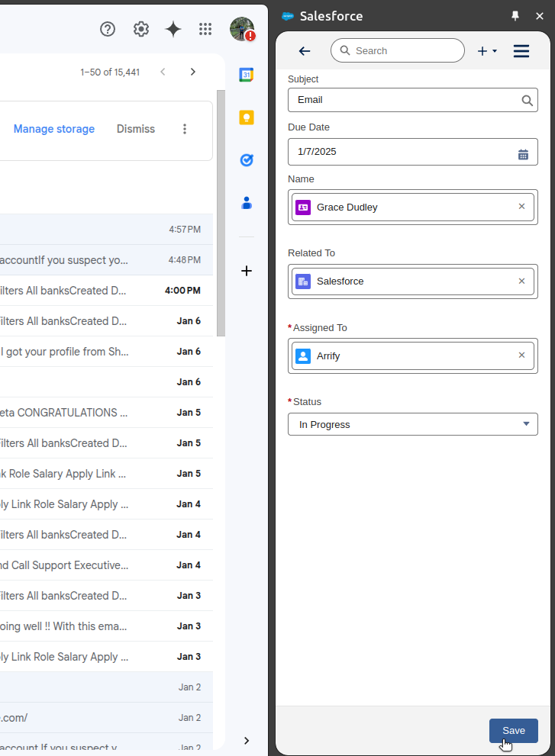Click the Salesforce account icon in Related To
Screen dimensions: 555x756
[303, 281]
